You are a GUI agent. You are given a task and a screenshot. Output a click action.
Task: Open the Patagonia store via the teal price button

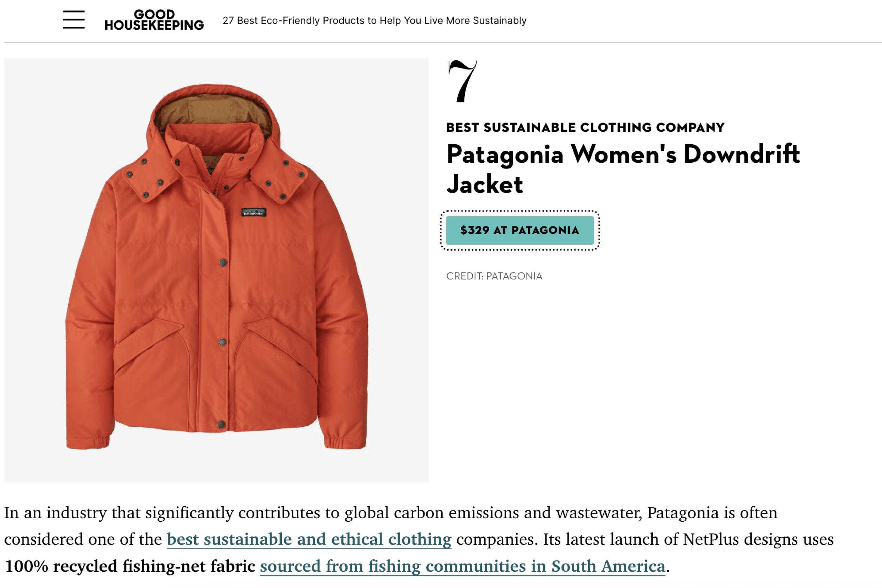[x=519, y=231]
